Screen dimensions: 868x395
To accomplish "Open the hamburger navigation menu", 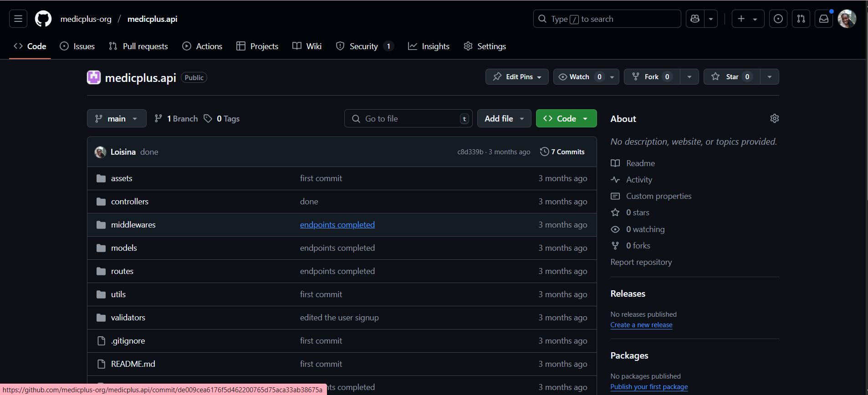I will point(18,19).
